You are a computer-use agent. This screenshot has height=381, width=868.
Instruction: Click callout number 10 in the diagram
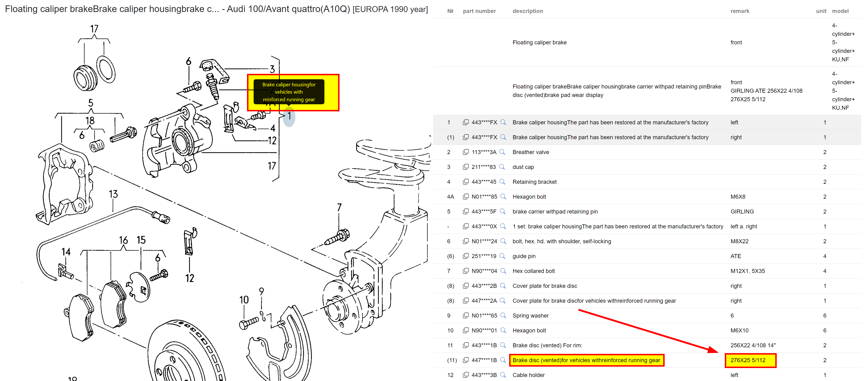pyautogui.click(x=244, y=300)
